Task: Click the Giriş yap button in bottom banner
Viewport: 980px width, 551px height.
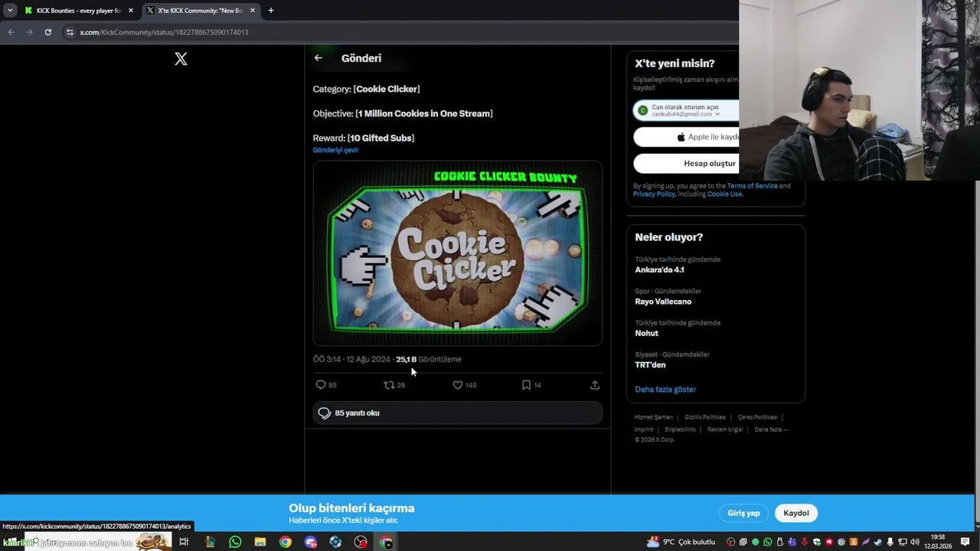Action: 743,514
